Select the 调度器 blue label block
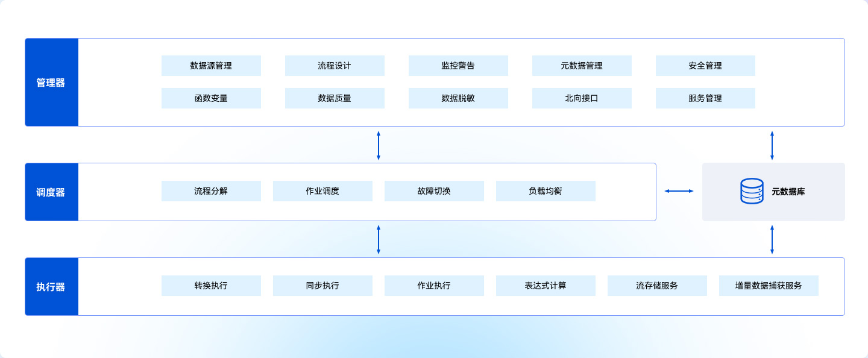The width and height of the screenshot is (868, 358). coord(51,192)
